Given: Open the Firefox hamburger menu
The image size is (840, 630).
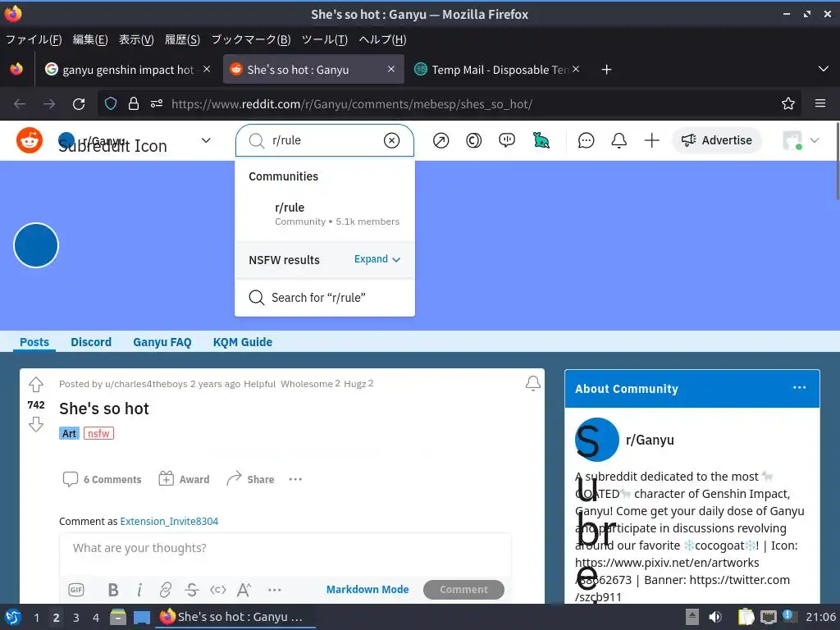Looking at the screenshot, I should 820,103.
